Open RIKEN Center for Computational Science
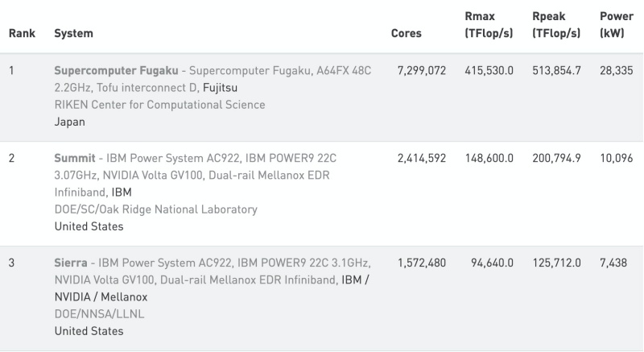 click(159, 105)
